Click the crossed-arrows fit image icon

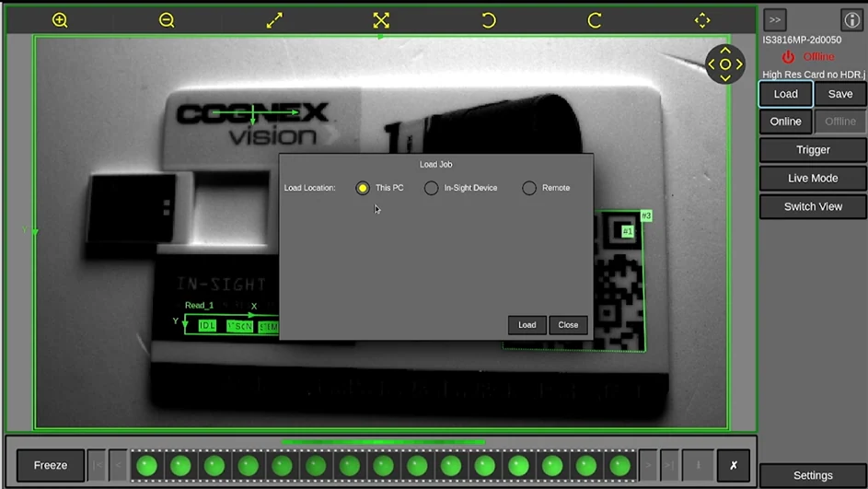pyautogui.click(x=381, y=20)
